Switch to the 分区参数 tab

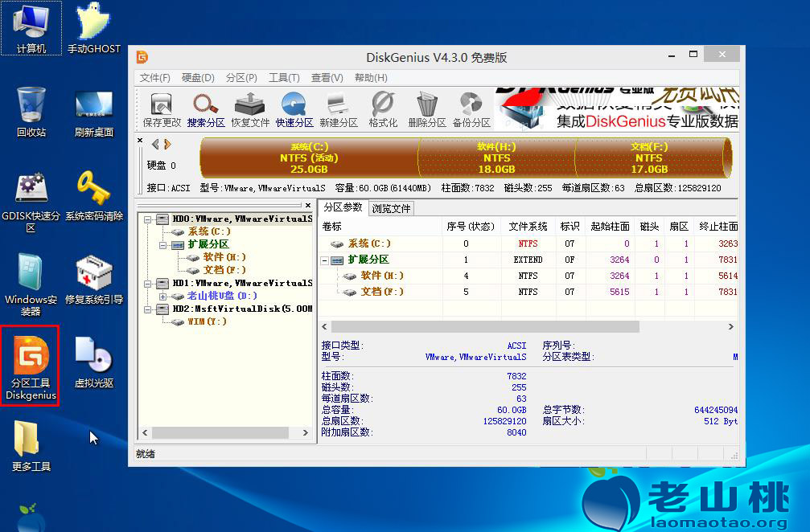pos(343,207)
